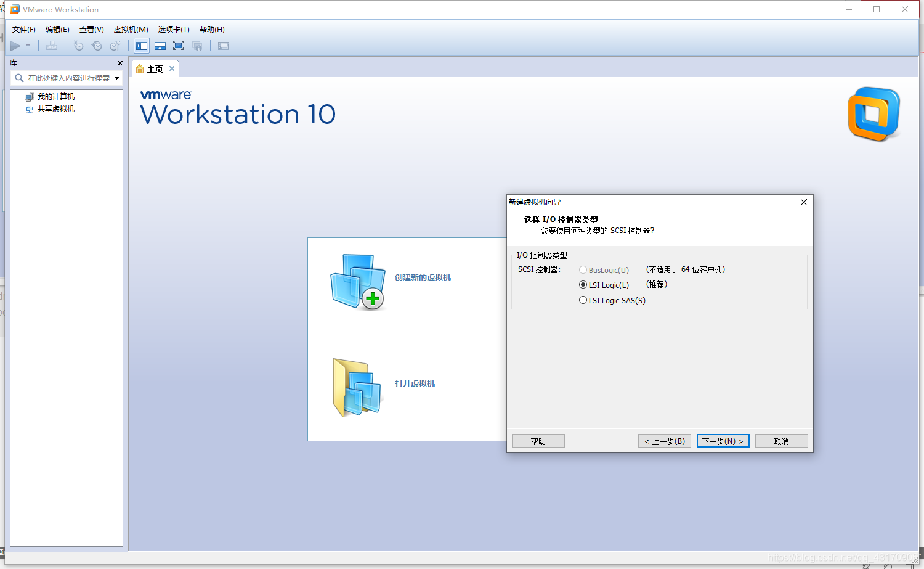Image resolution: width=924 pixels, height=569 pixels.
Task: Click the 取消 button in the wizard
Action: point(782,441)
